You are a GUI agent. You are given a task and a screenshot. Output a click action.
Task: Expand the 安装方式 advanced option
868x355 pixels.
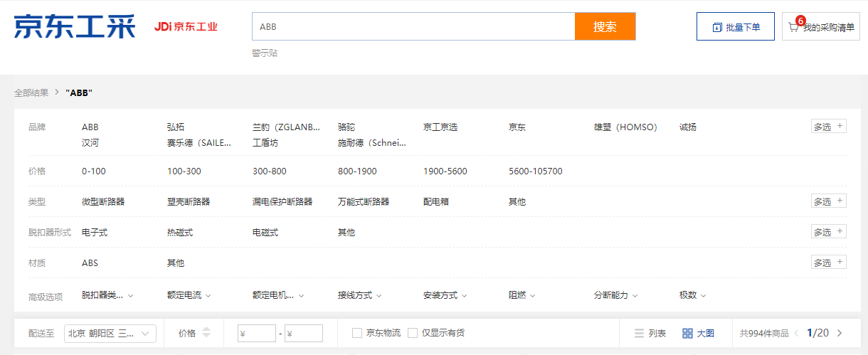tap(445, 295)
